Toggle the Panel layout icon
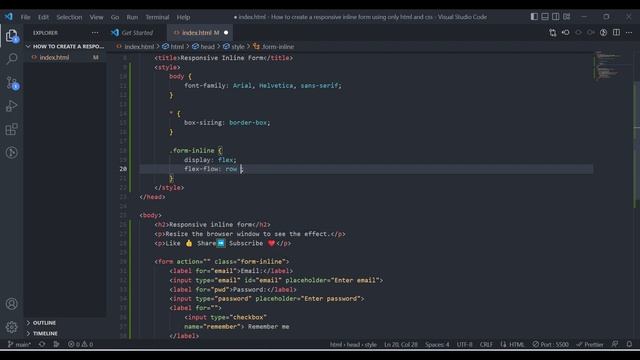Viewport: 640px width, 360px height. [x=545, y=17]
